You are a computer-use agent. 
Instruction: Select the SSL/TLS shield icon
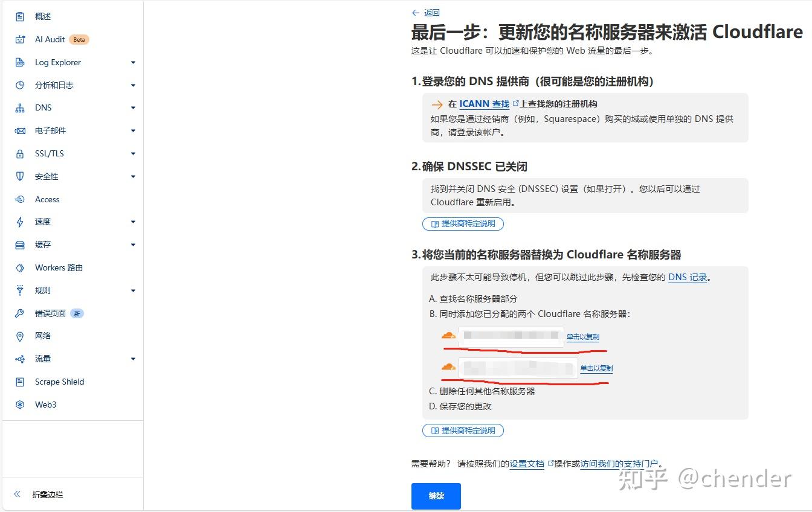coord(19,153)
